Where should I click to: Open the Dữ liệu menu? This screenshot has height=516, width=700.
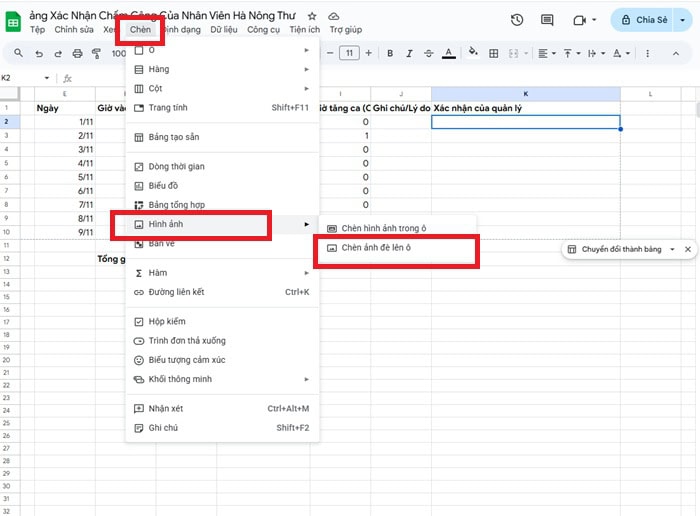pos(223,30)
